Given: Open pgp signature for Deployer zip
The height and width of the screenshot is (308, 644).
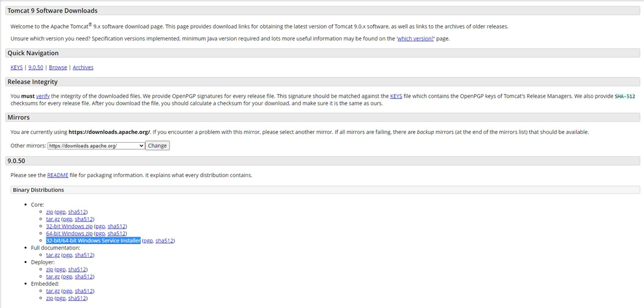Looking at the screenshot, I should 61,269.
